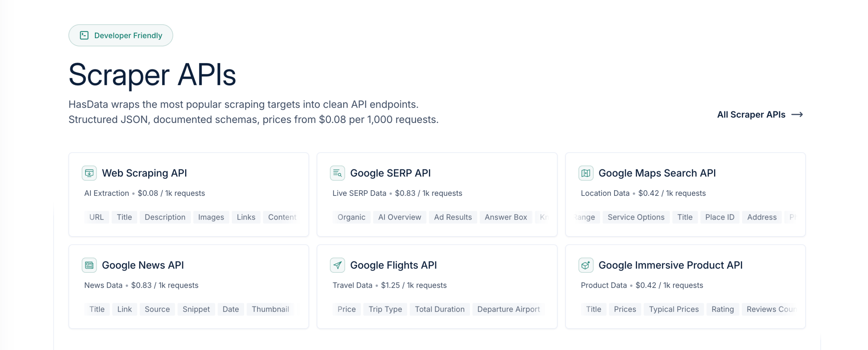This screenshot has width=868, height=350.
Task: Click the Answer Box tag
Action: (x=506, y=217)
